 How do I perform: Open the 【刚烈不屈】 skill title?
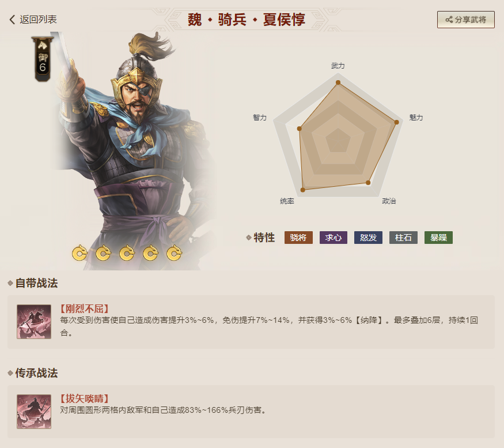click(x=85, y=308)
